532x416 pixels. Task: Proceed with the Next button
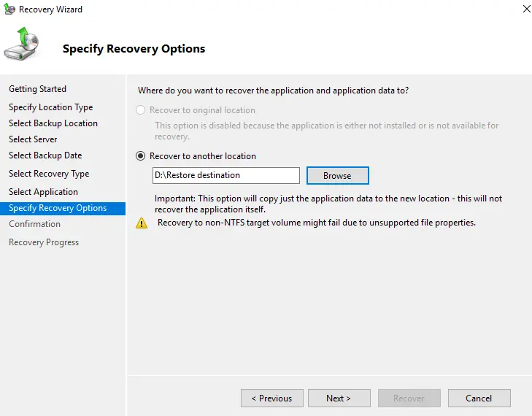339,398
